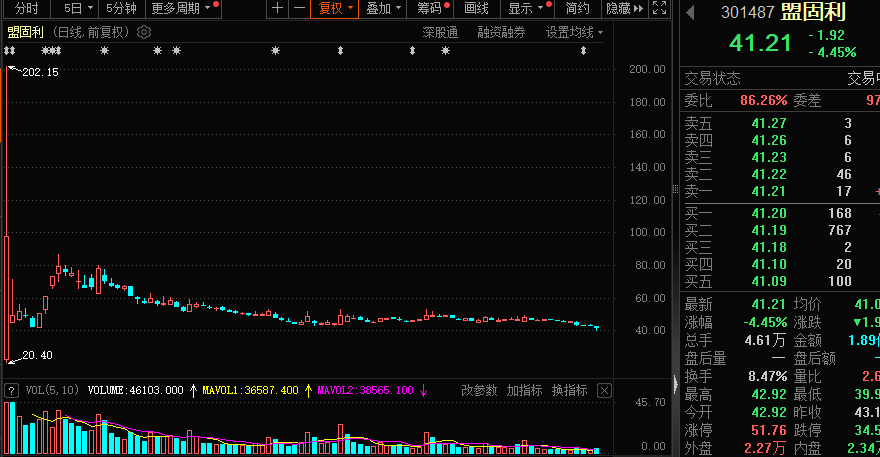Switch to 简约 simple mode
The height and width of the screenshot is (457, 880).
578,8
